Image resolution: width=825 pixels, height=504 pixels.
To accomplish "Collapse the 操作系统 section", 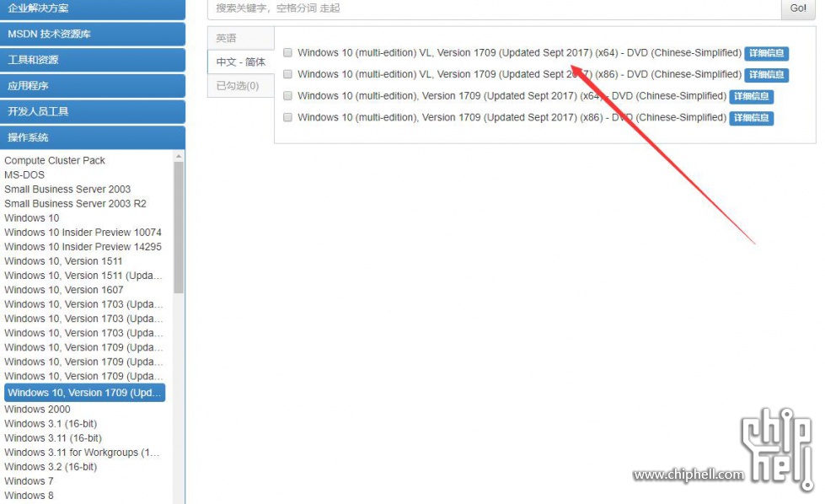I will 93,137.
